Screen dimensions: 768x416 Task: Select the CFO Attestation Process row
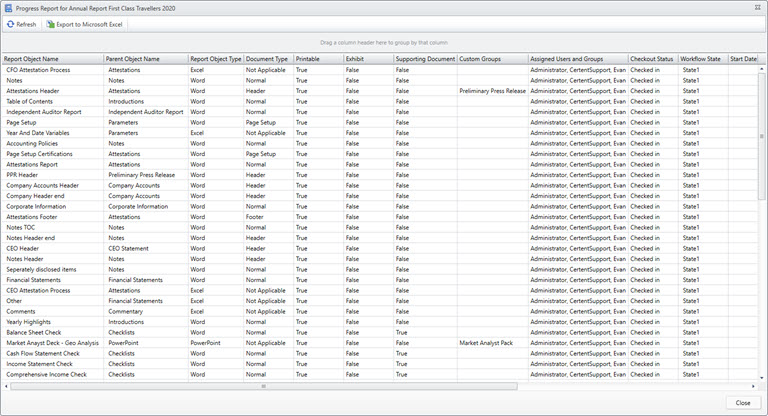(x=380, y=70)
